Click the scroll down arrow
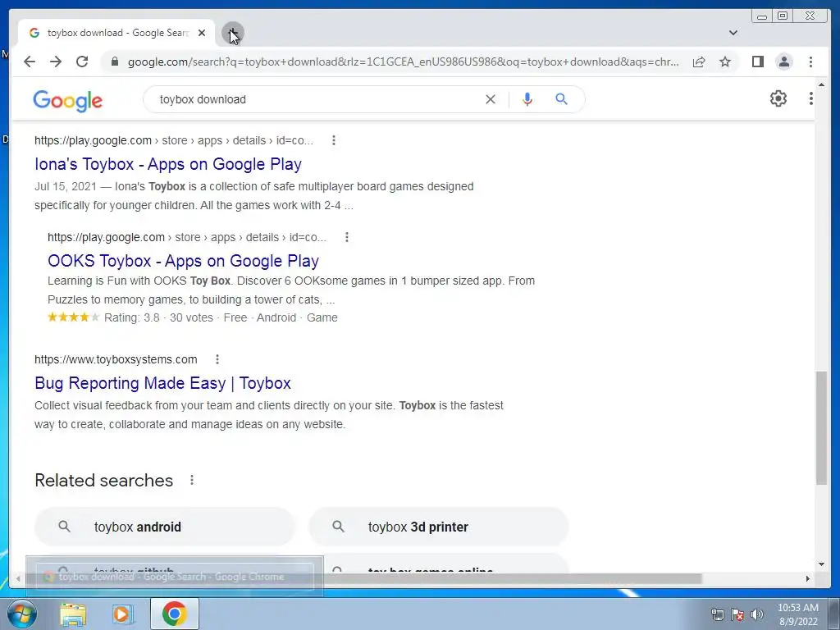The width and height of the screenshot is (840, 630). (x=821, y=564)
